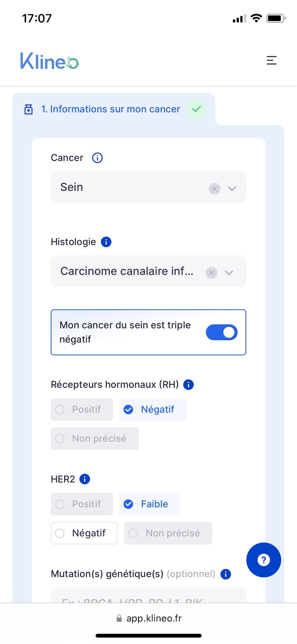Viewport: 297px width, 644px height.
Task: Open the Carcinome canalaire histology combo box
Action: click(127, 271)
